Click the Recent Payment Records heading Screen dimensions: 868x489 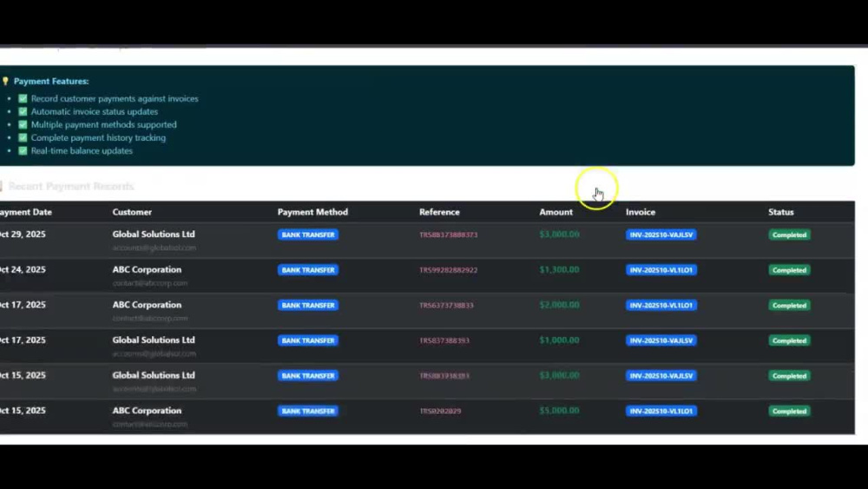tap(71, 187)
